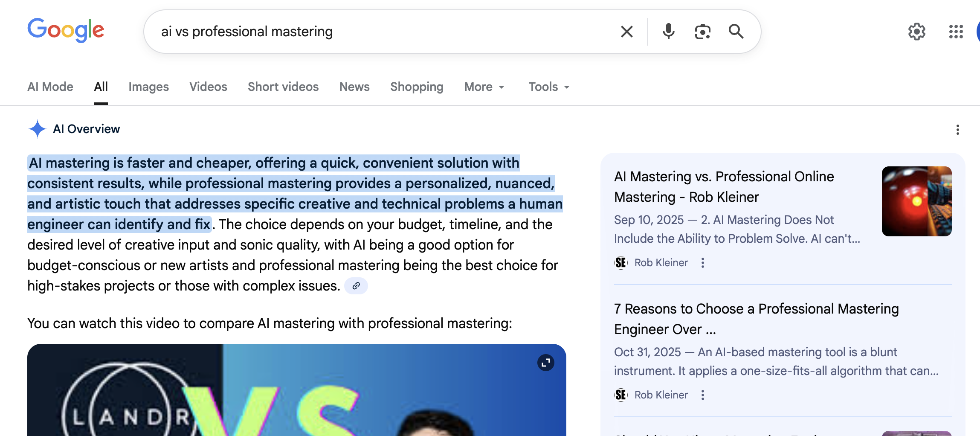Screen dimensions: 980x436
Task: Click the SE favicon beside AI Mastering result
Action: [x=621, y=263]
